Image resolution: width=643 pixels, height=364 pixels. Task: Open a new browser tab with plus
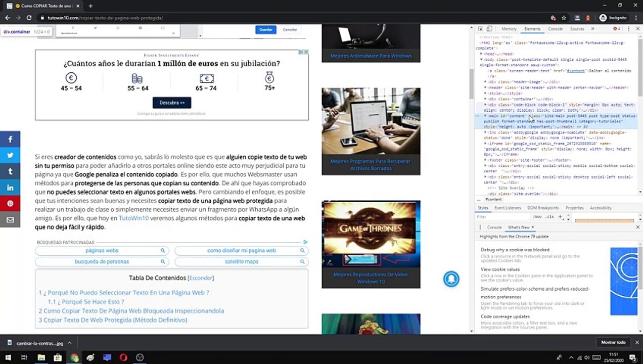click(90, 6)
